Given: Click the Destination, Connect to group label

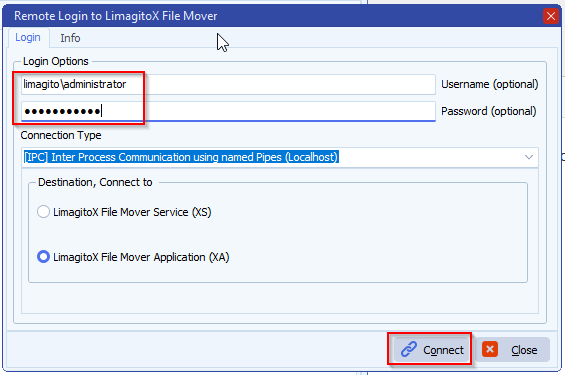Looking at the screenshot, I should [x=95, y=182].
